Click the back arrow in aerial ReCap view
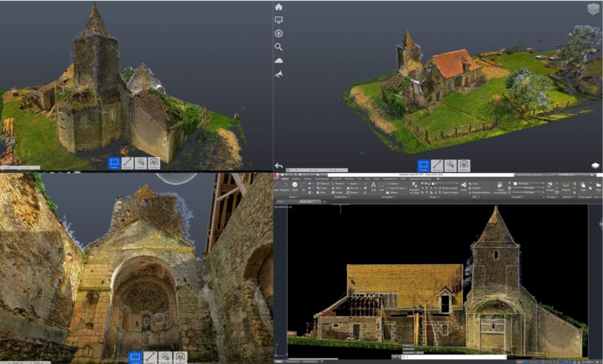 click(x=279, y=166)
